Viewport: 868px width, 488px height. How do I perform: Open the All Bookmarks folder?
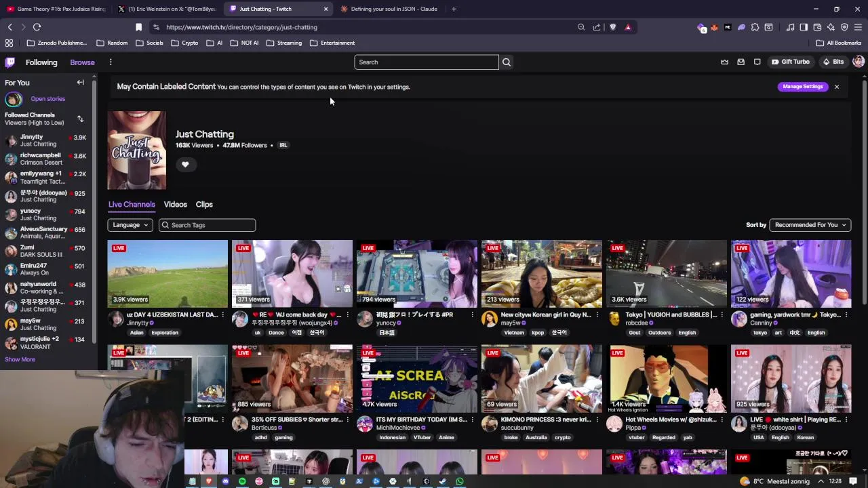[839, 43]
